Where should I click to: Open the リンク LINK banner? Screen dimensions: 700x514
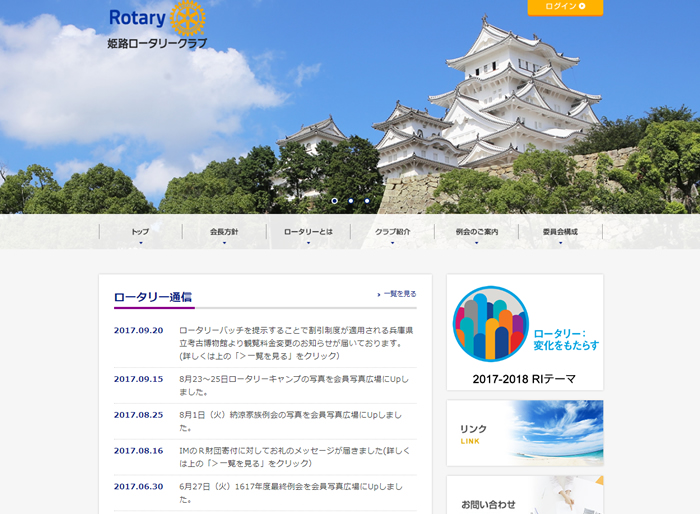(525, 433)
